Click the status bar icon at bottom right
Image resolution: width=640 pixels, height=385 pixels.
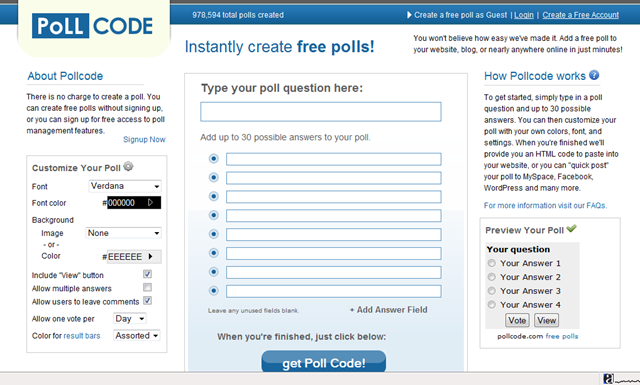pos(608,379)
